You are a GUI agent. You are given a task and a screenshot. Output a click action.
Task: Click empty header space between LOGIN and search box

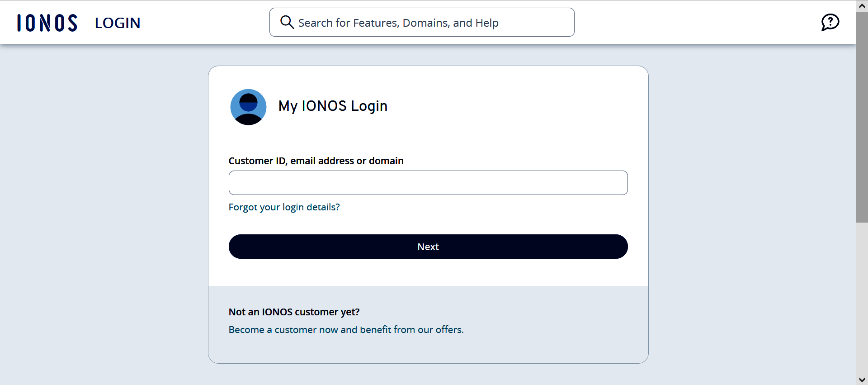(203, 23)
